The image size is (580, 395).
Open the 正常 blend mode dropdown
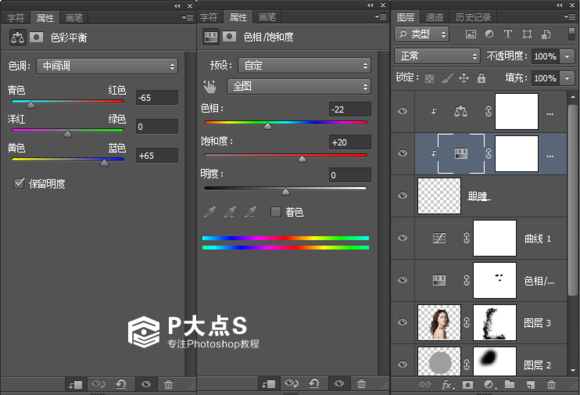(x=437, y=56)
